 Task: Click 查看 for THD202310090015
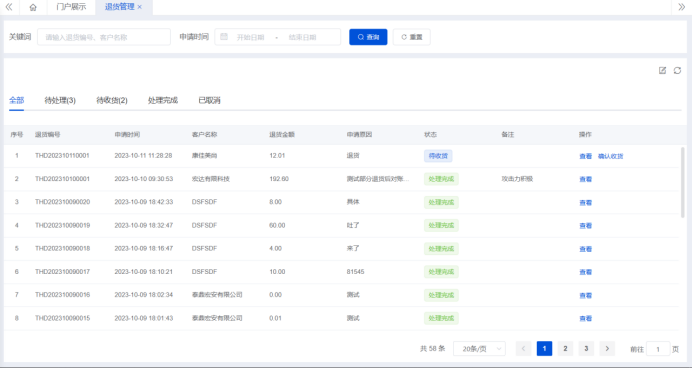click(x=585, y=318)
